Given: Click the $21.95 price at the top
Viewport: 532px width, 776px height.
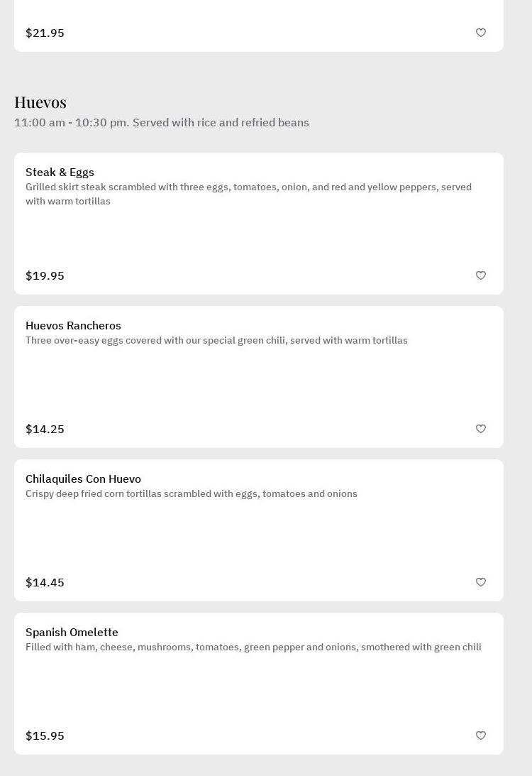Looking at the screenshot, I should 45,33.
